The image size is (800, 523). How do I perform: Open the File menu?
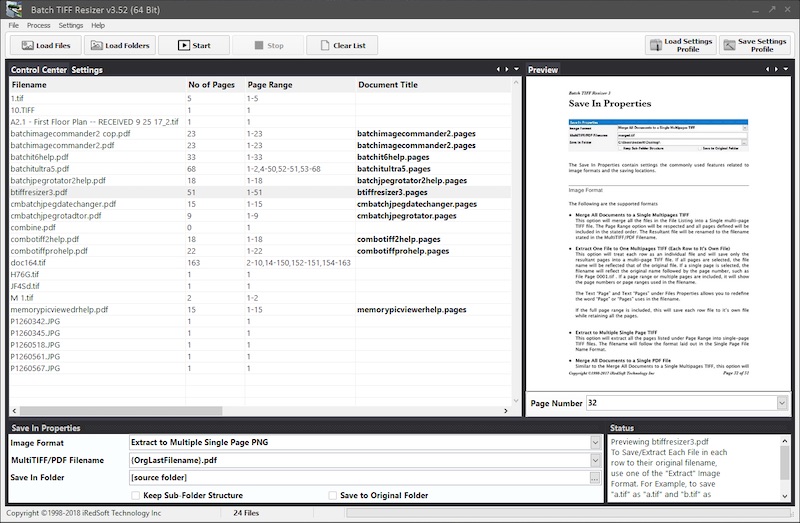coord(14,25)
